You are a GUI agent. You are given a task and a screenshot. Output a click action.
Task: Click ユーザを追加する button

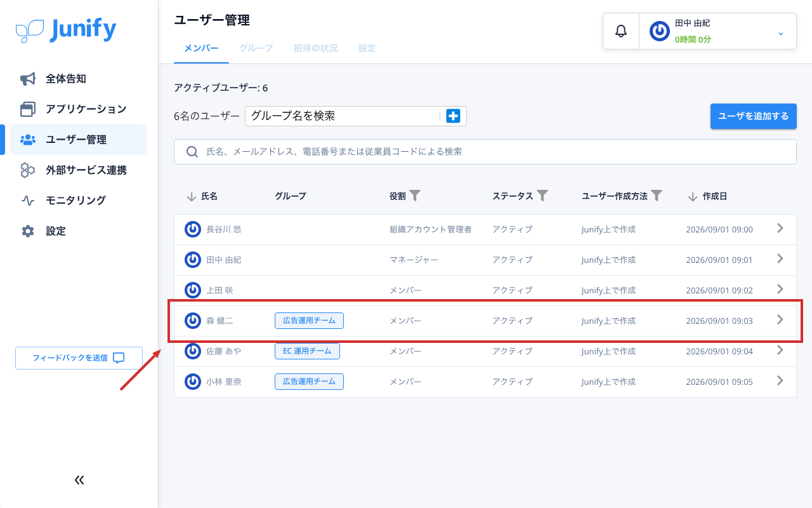click(x=754, y=116)
